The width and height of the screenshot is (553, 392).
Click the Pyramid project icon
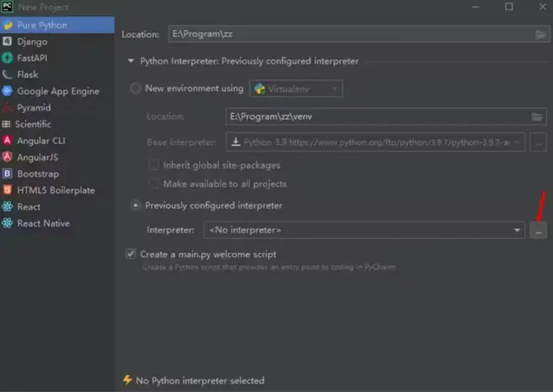7,107
